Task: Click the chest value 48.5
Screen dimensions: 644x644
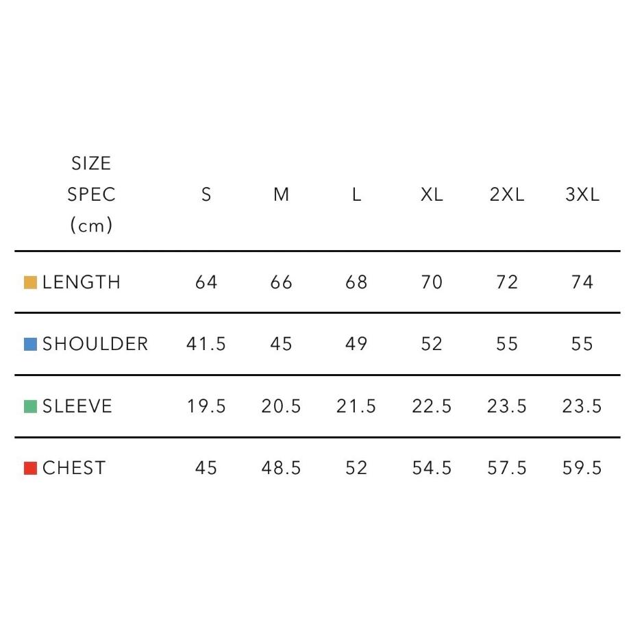Action: (x=282, y=468)
